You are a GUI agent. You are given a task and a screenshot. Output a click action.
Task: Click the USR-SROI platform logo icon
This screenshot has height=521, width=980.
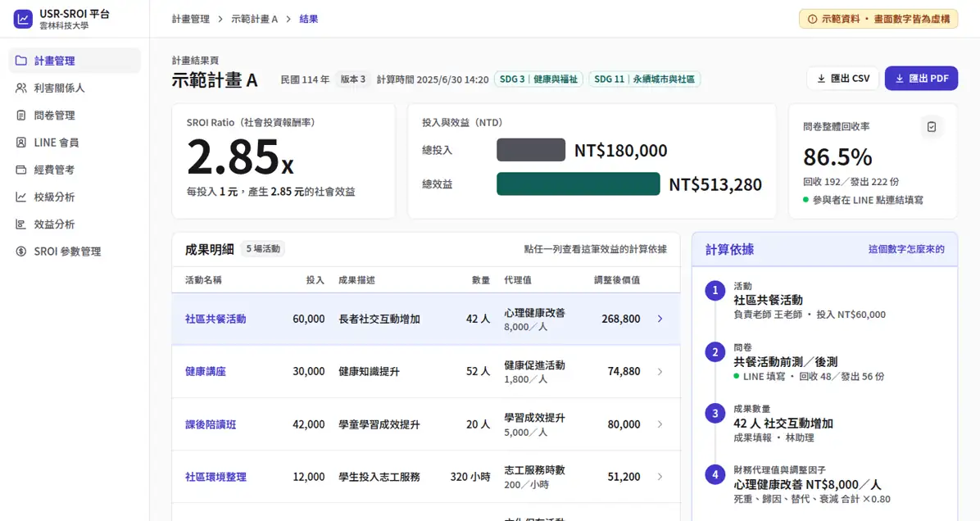coord(23,19)
